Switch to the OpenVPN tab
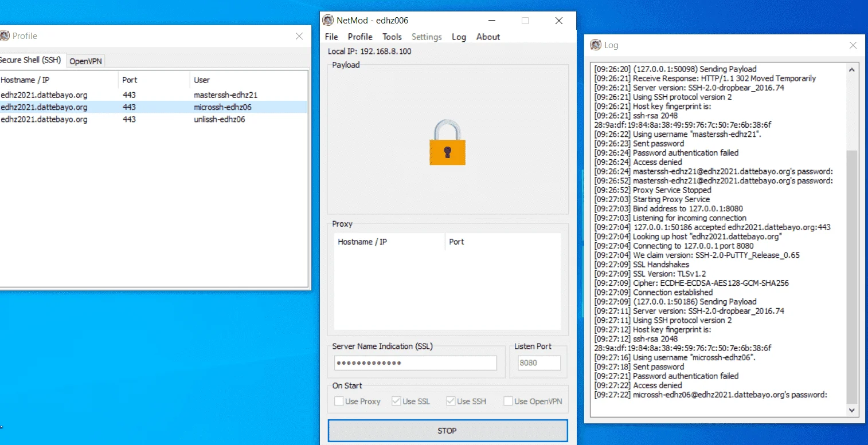Viewport: 868px width, 445px height. coord(85,61)
